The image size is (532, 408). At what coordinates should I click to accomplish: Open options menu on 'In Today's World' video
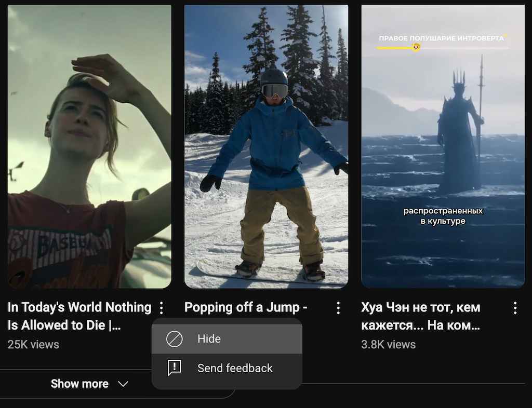(162, 307)
